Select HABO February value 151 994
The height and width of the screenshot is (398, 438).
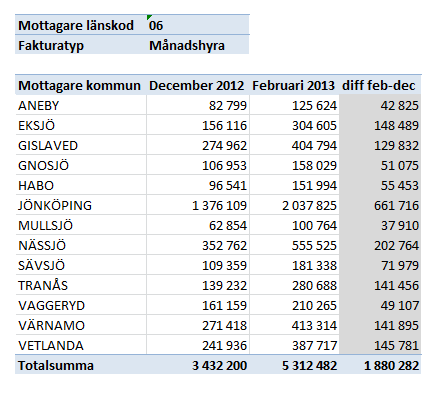(314, 186)
